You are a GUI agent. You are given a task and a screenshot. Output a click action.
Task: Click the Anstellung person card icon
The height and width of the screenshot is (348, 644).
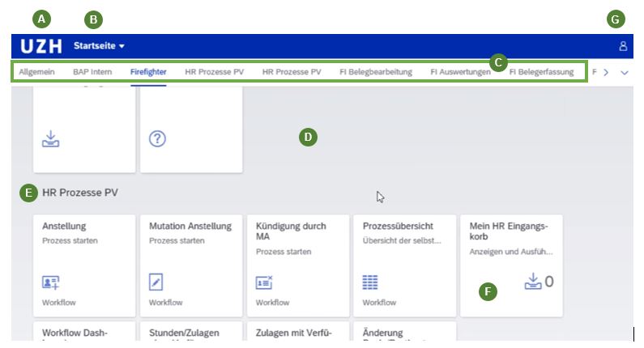50,282
